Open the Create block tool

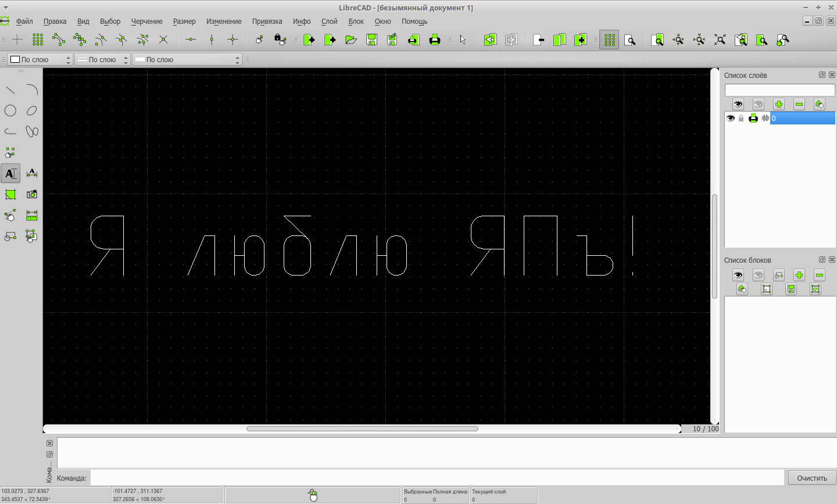pos(10,236)
